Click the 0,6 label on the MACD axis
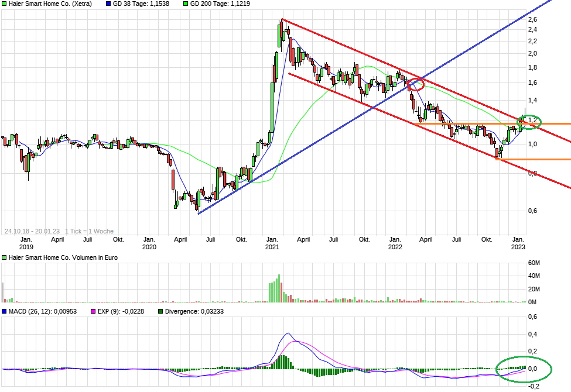Viewport: 571px width, 392px height. click(532, 317)
